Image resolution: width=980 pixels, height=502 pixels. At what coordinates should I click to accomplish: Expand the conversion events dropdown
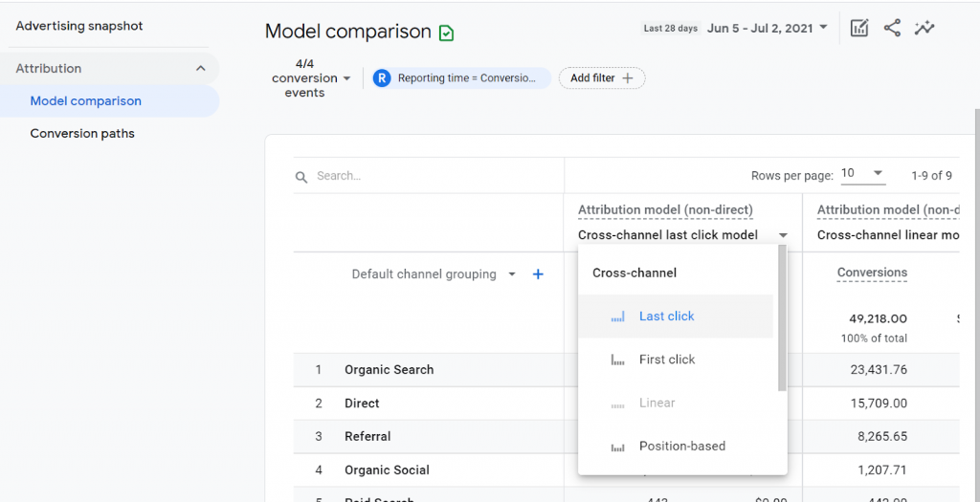pos(311,78)
